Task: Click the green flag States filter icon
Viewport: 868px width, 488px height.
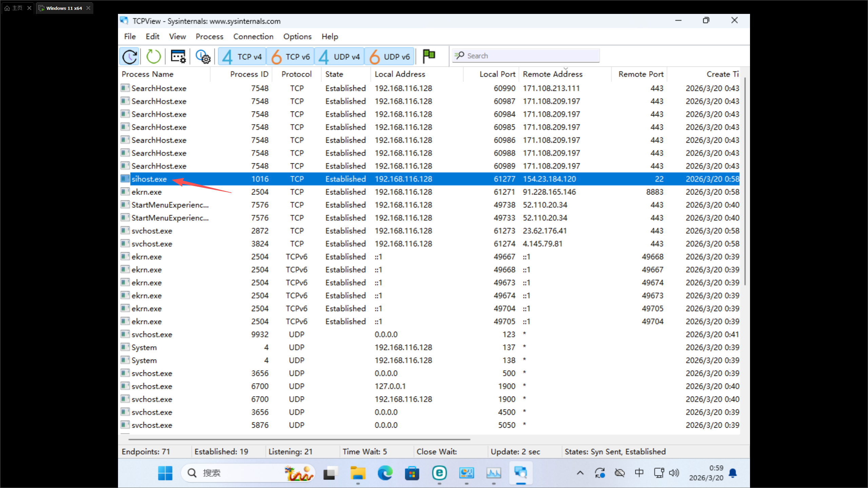Action: tap(429, 56)
